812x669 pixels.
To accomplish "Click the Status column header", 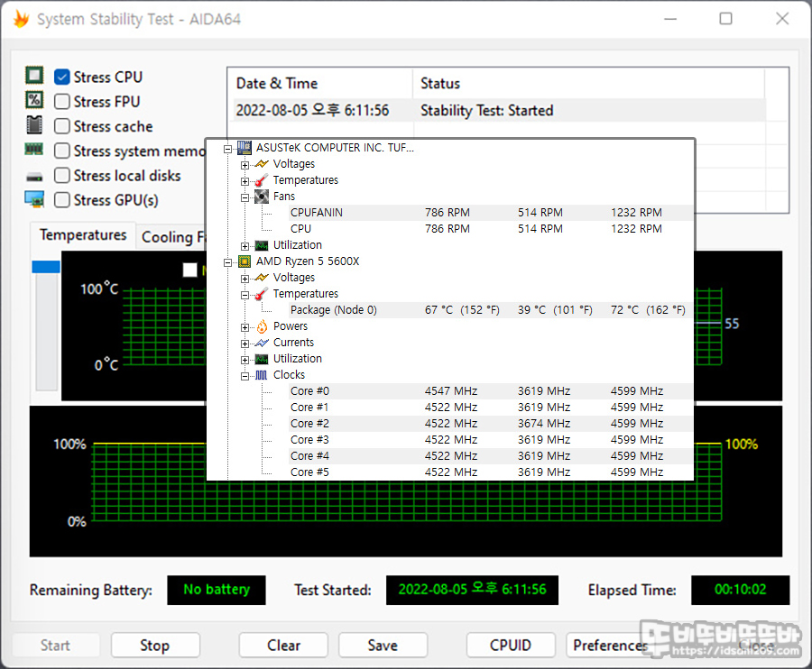I will pyautogui.click(x=589, y=83).
